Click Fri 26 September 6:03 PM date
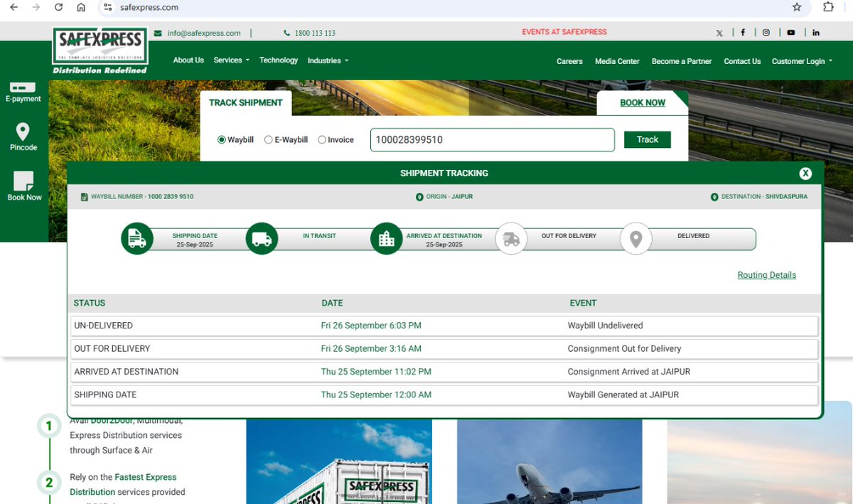Screen dimensions: 853x504 [371, 326]
